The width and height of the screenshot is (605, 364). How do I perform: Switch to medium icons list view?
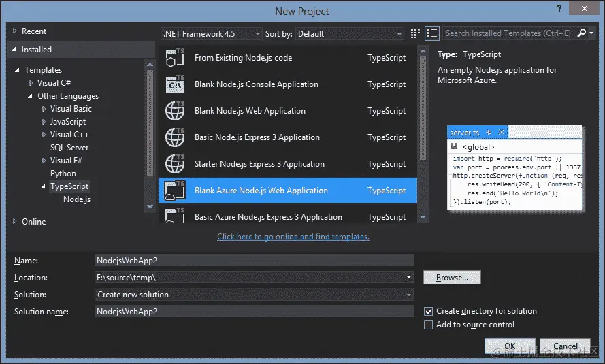(x=432, y=33)
